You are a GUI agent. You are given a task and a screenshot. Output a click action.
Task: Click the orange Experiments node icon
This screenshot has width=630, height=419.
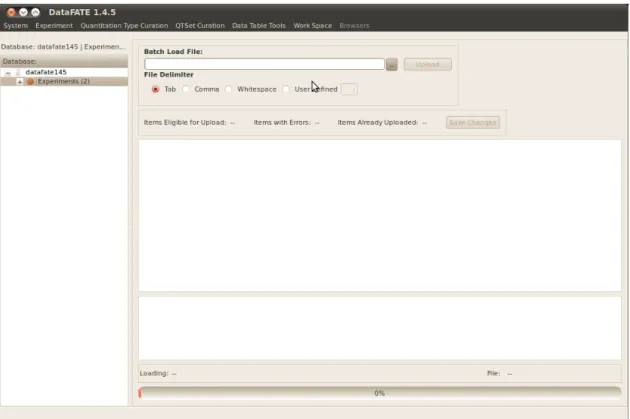click(x=30, y=82)
